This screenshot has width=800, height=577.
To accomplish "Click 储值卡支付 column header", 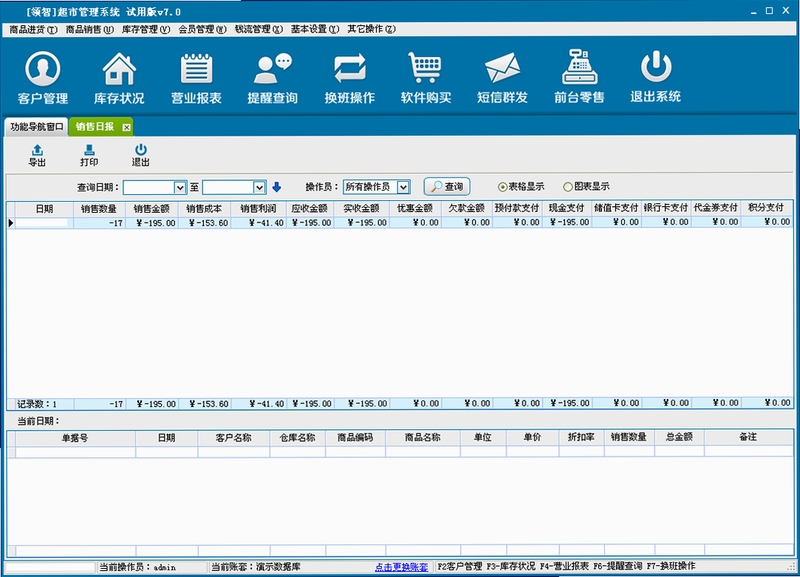I will (616, 208).
